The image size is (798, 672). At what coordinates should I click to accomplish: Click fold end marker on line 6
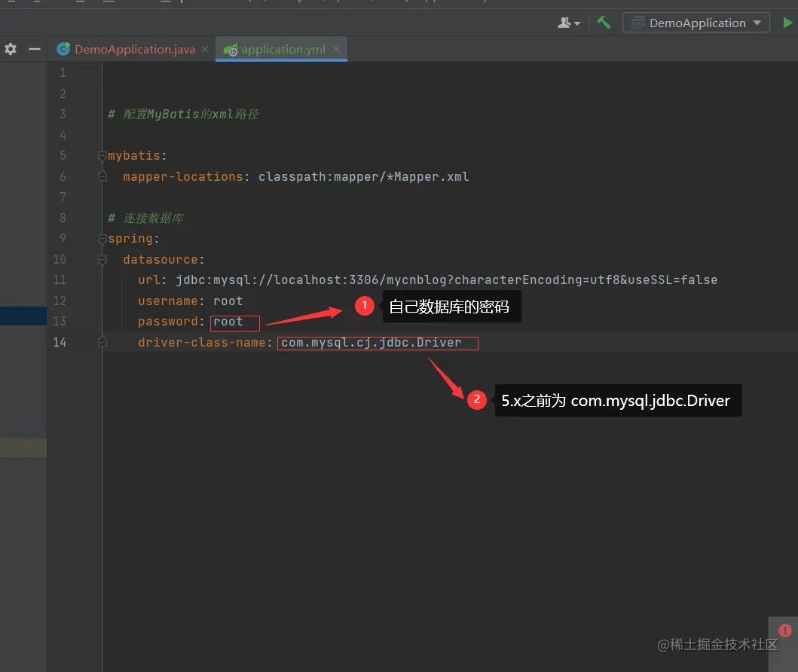tap(102, 176)
